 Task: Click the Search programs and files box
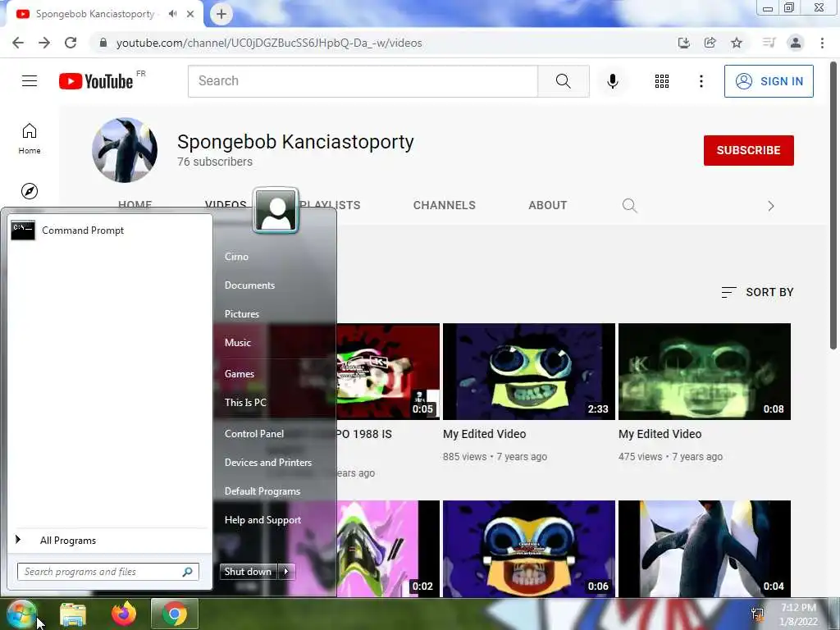107,572
